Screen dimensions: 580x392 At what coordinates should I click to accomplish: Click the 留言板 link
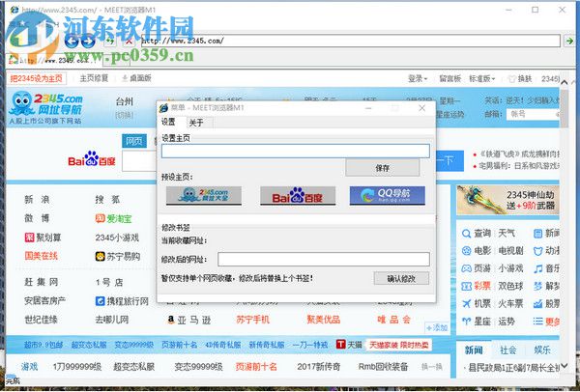point(449,78)
